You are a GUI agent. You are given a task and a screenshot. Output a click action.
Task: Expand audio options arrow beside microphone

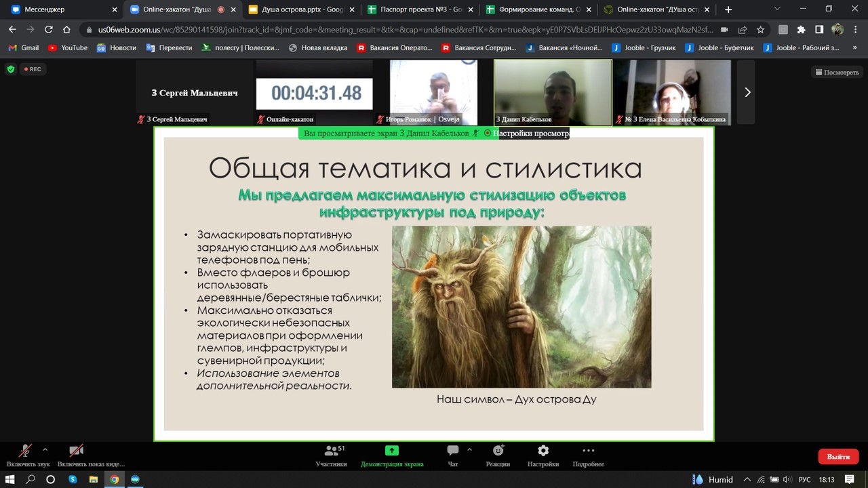45,449
